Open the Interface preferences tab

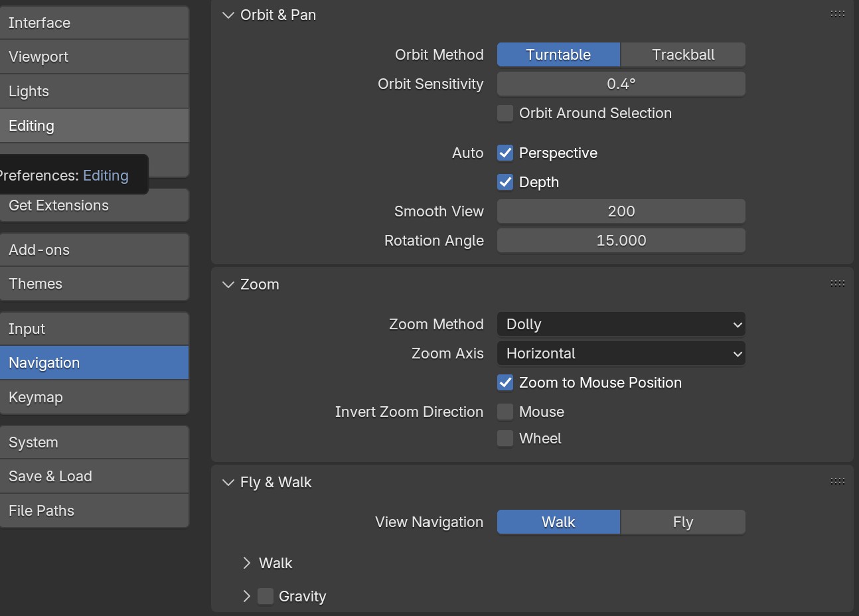94,23
